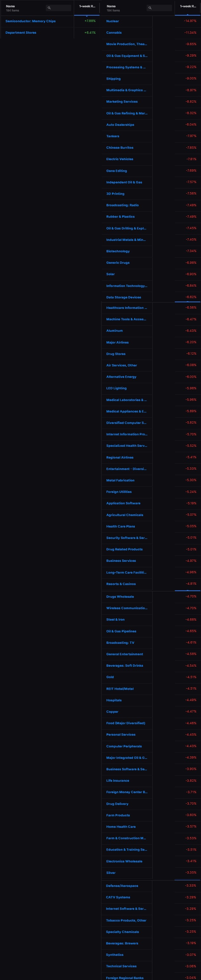
Task: Sort by 1-week return above Nuclear's -14.97%
Action: click(x=188, y=6)
